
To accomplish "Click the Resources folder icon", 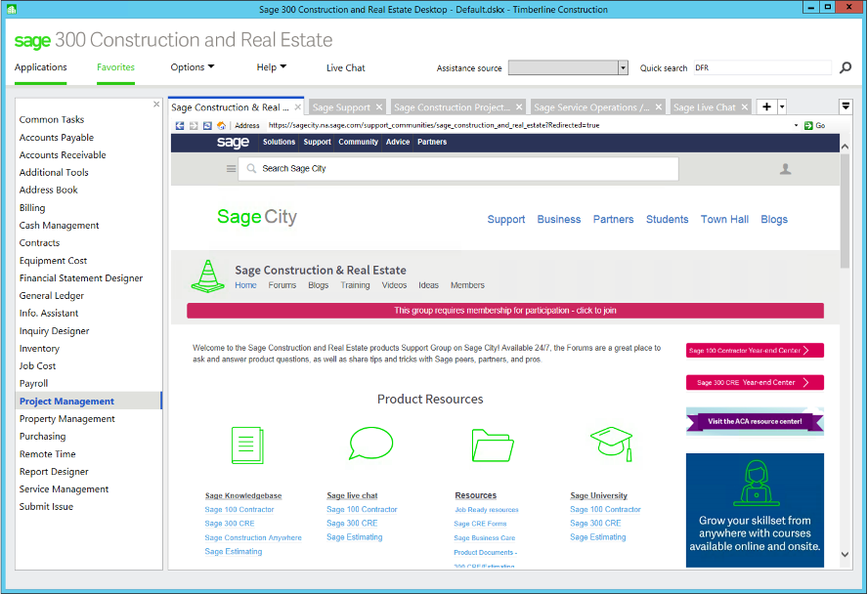I will 493,445.
